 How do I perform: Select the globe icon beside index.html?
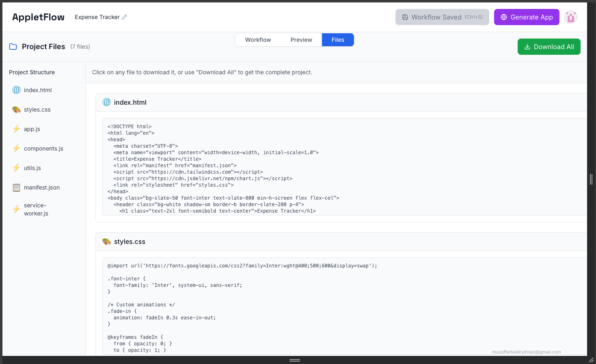(x=16, y=90)
